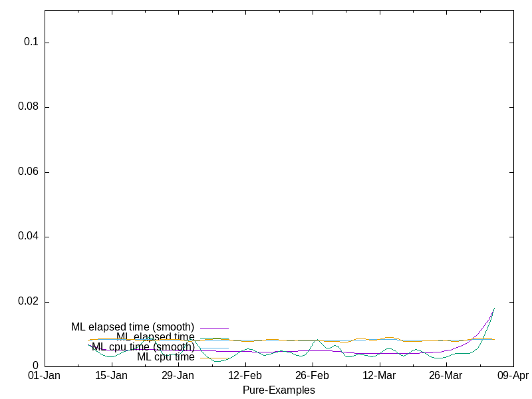Click the 'ML cpu time' legend label
Viewport: 532px width, 399px height.
tap(166, 357)
